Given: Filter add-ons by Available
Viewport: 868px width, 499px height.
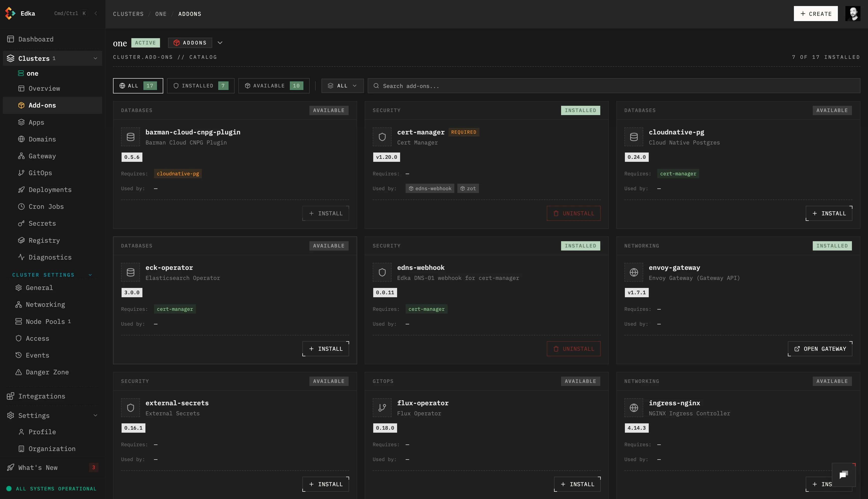Looking at the screenshot, I should tap(274, 86).
